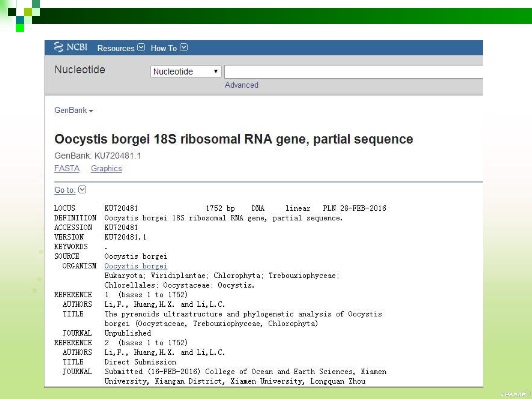Click the chevron icon beside Resources
The width and height of the screenshot is (532, 399).
[141, 47]
